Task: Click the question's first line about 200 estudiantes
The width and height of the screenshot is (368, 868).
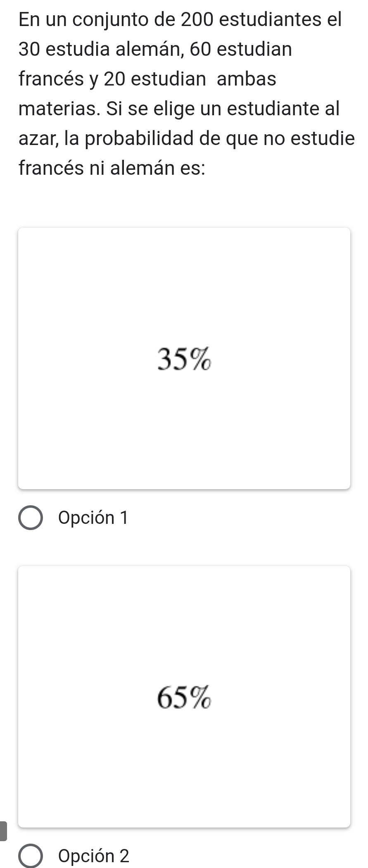Action: (x=180, y=19)
